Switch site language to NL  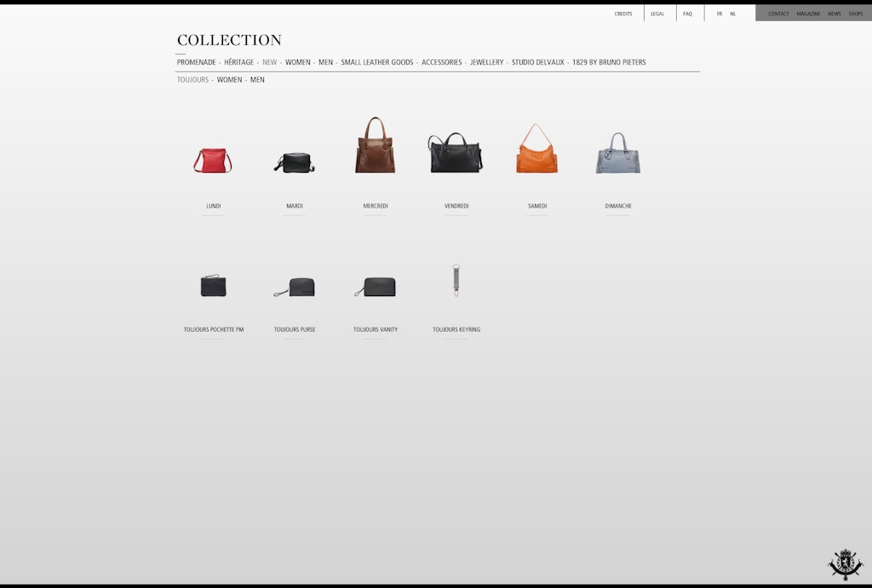tap(732, 14)
